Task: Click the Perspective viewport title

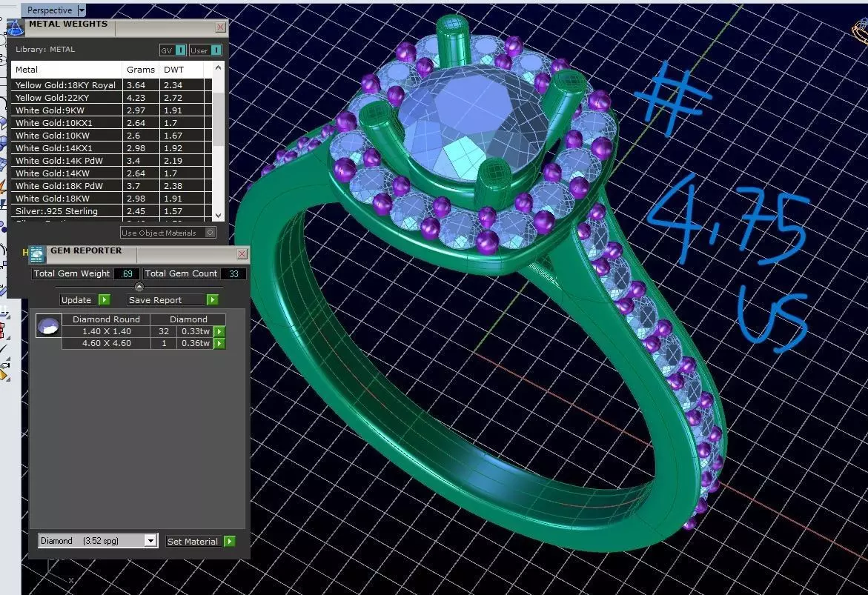Action: coord(49,10)
